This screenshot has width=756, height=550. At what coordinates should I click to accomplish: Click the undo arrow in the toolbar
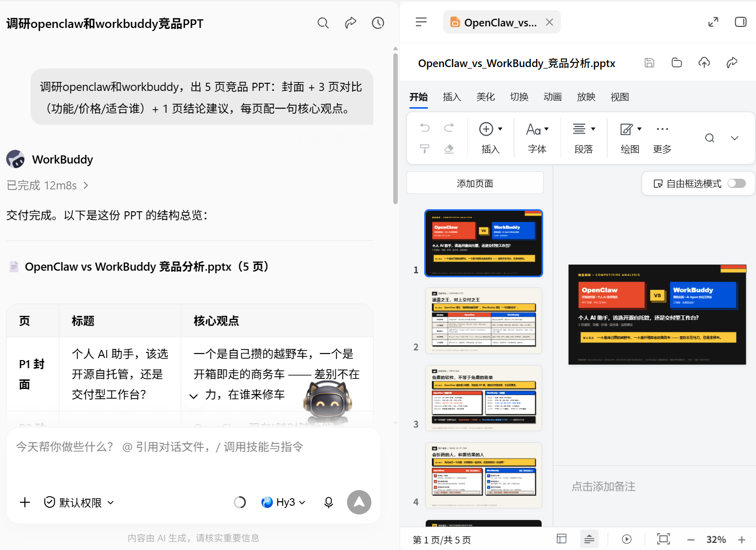click(x=425, y=128)
